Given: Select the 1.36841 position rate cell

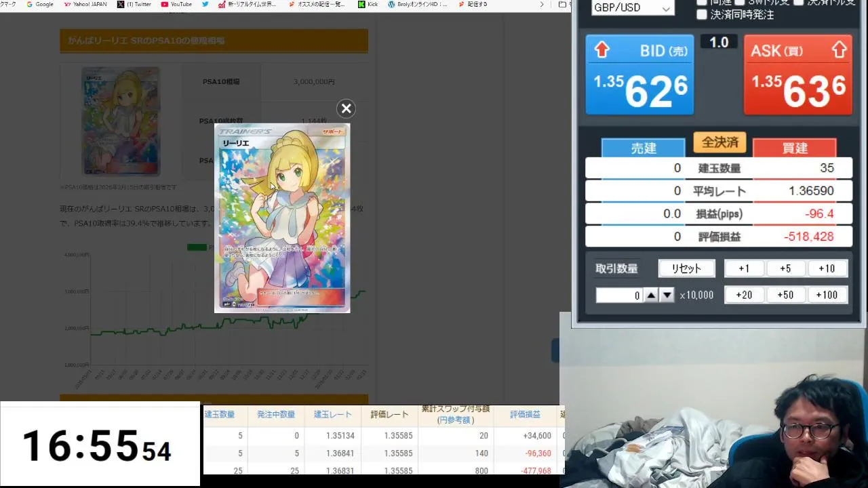Looking at the screenshot, I should coord(339,453).
